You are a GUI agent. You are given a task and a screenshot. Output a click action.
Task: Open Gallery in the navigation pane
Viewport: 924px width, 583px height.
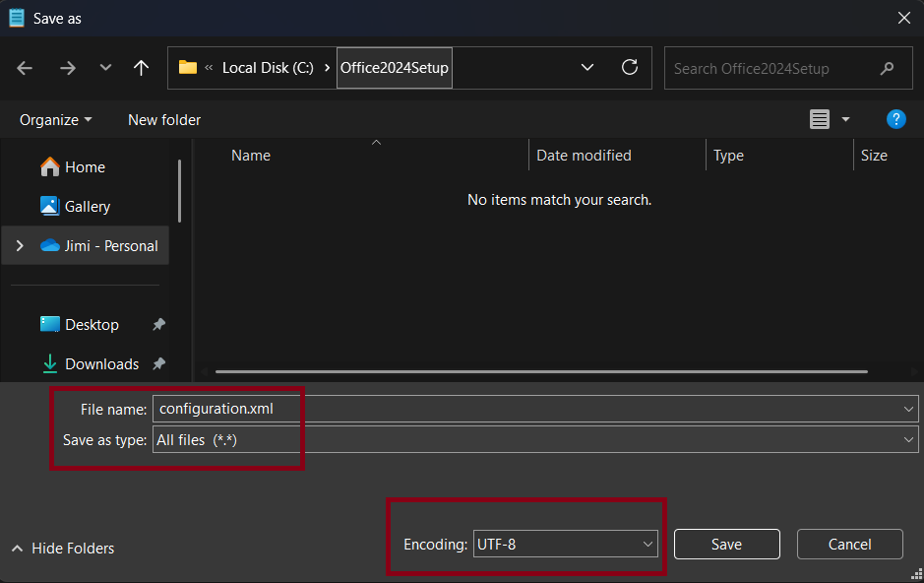click(87, 207)
